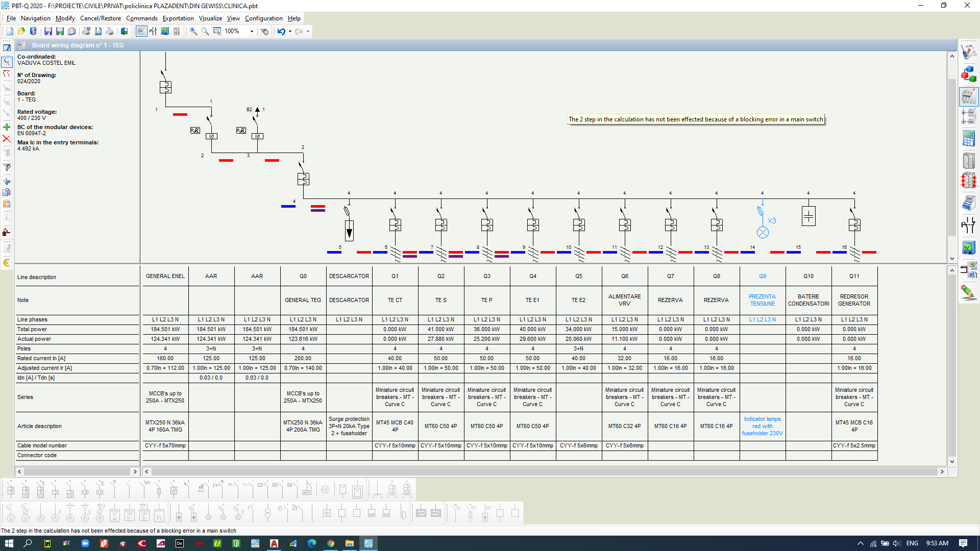Open the Exportation menu
980x551 pixels.
pyautogui.click(x=178, y=18)
